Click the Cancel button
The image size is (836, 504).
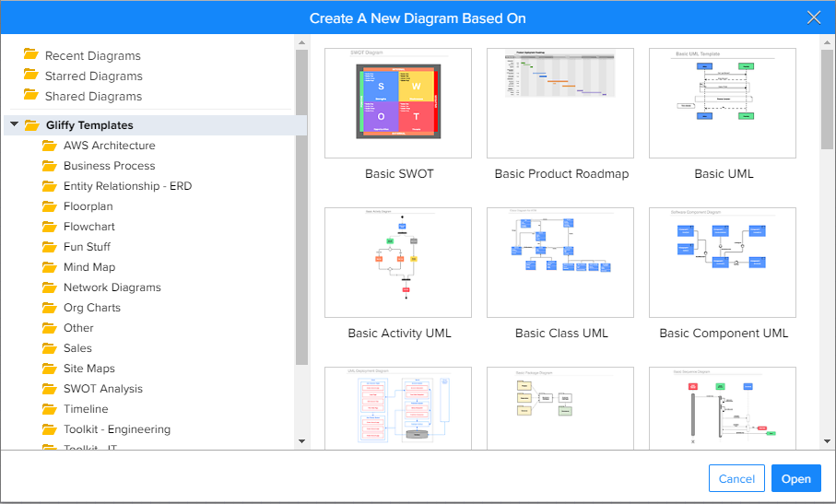[x=736, y=479]
